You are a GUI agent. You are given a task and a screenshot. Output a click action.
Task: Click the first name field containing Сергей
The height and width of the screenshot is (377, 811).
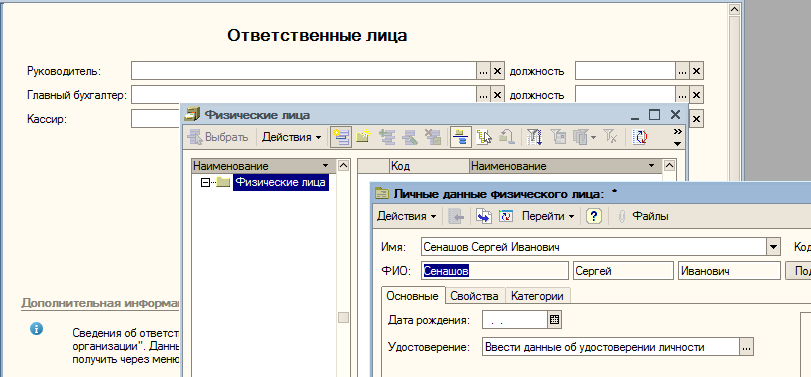point(623,270)
